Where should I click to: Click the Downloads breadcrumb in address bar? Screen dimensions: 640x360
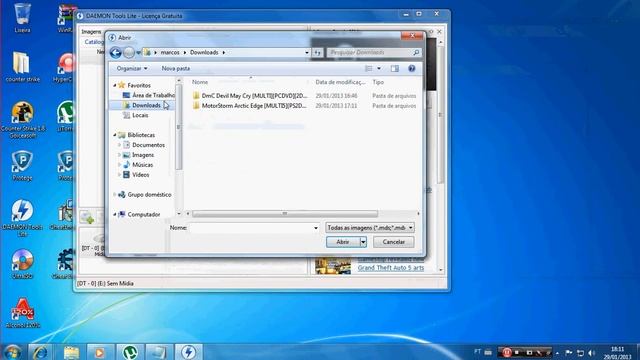click(204, 53)
